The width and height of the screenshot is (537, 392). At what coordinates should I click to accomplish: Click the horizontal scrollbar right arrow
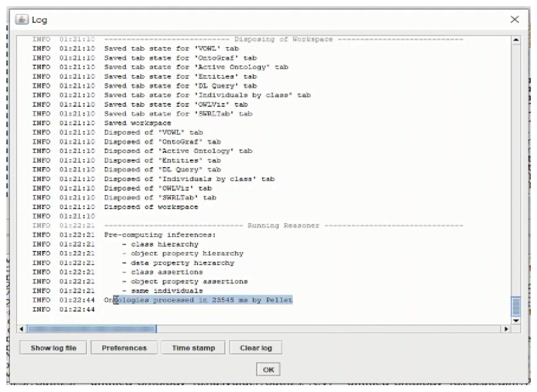coord(506,329)
